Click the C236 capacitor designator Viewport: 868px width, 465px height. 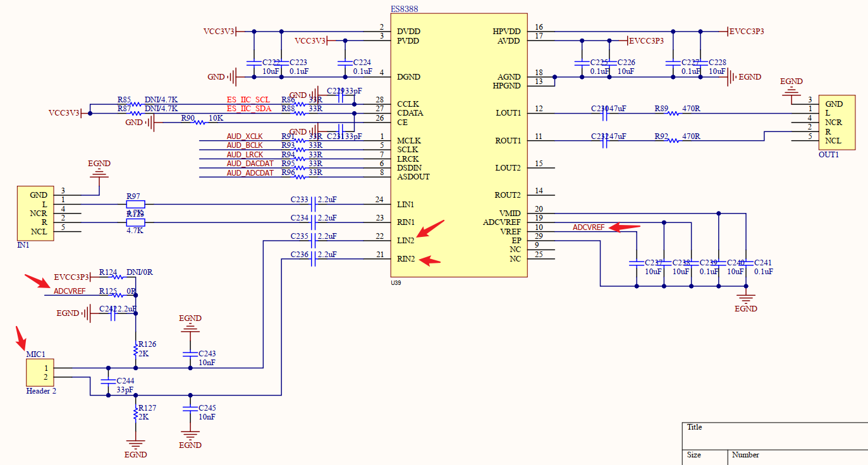click(300, 255)
